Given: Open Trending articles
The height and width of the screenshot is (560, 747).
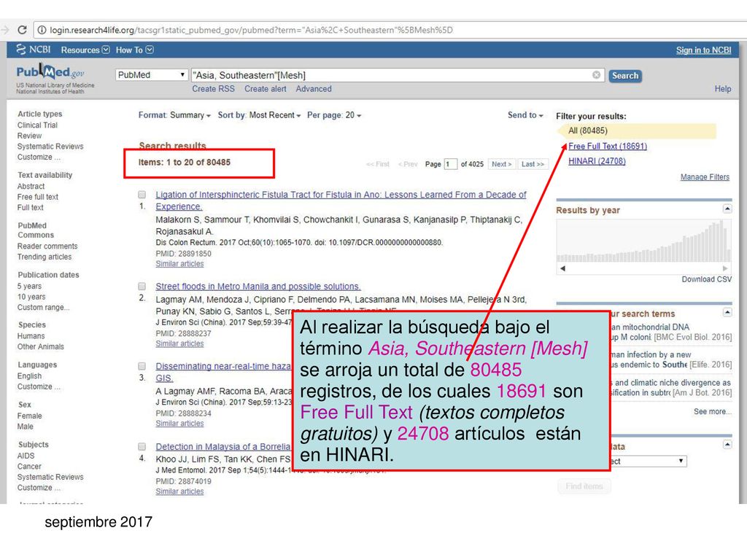Looking at the screenshot, I should [x=44, y=257].
